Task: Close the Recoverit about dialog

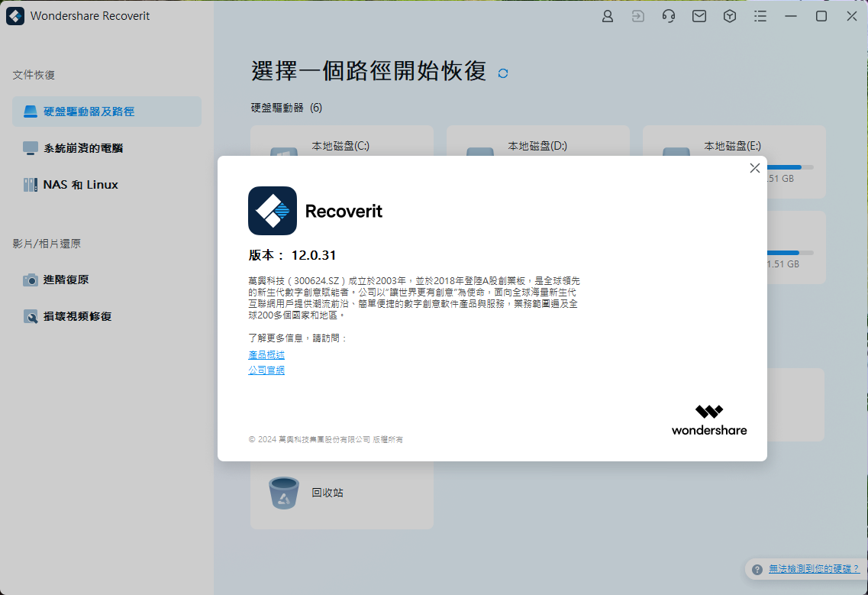Action: [755, 168]
